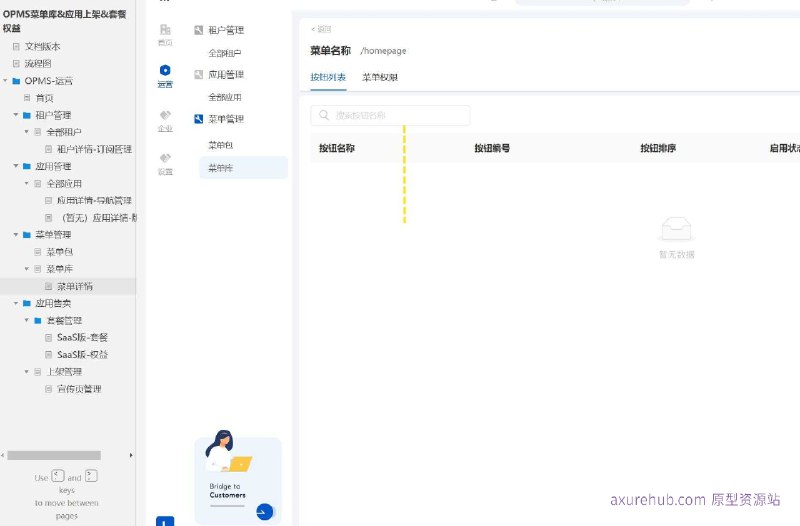Open 菜单包 in the app submenu
The width and height of the screenshot is (800, 526).
point(220,145)
